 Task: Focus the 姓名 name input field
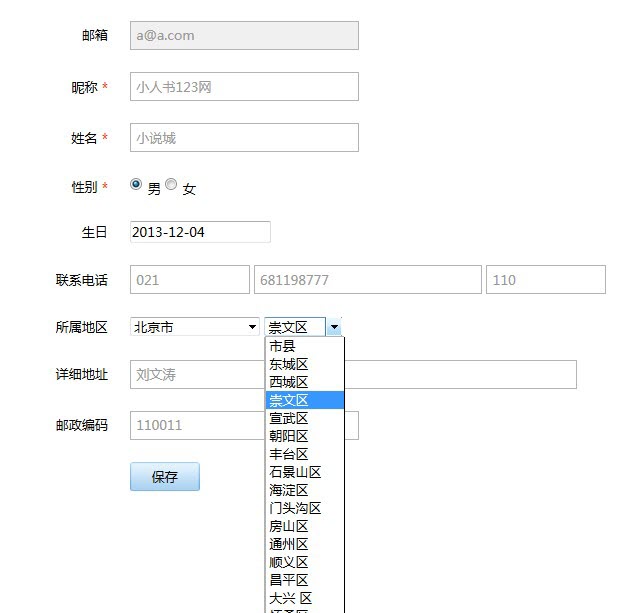(x=244, y=137)
